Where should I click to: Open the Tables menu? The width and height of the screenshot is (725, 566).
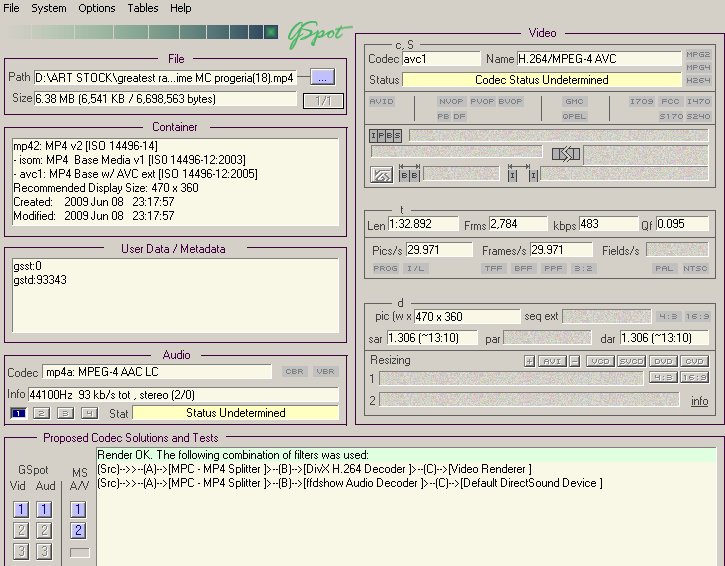[x=143, y=8]
